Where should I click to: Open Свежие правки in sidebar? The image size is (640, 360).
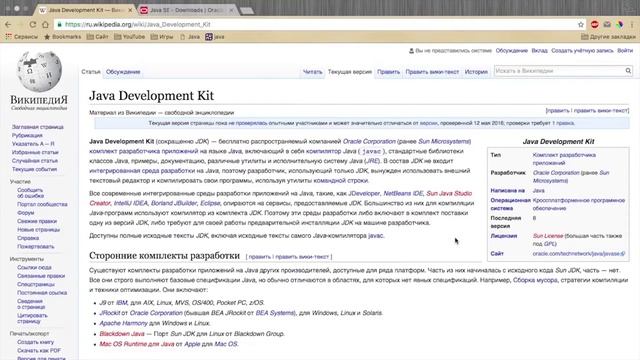point(37,221)
